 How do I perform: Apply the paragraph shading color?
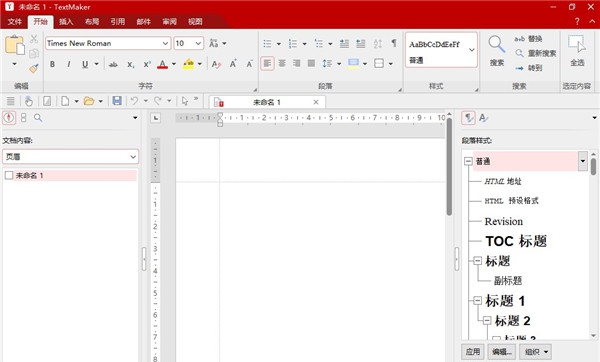[x=353, y=64]
